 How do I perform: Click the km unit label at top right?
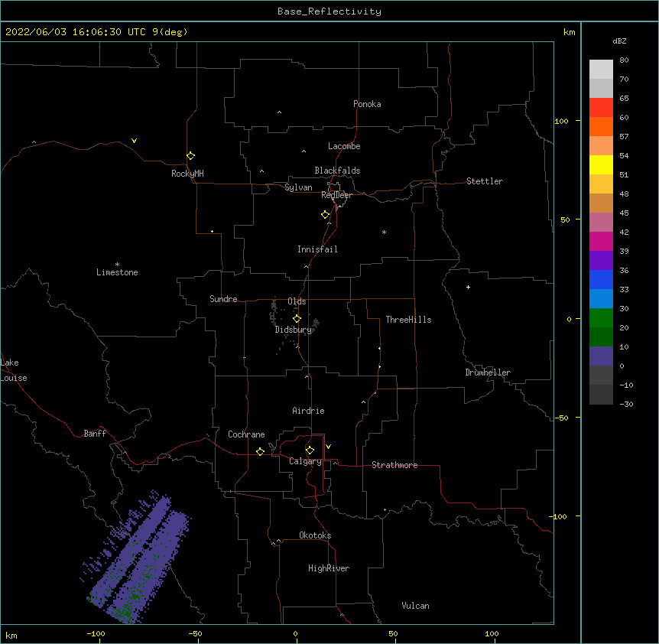tap(569, 32)
